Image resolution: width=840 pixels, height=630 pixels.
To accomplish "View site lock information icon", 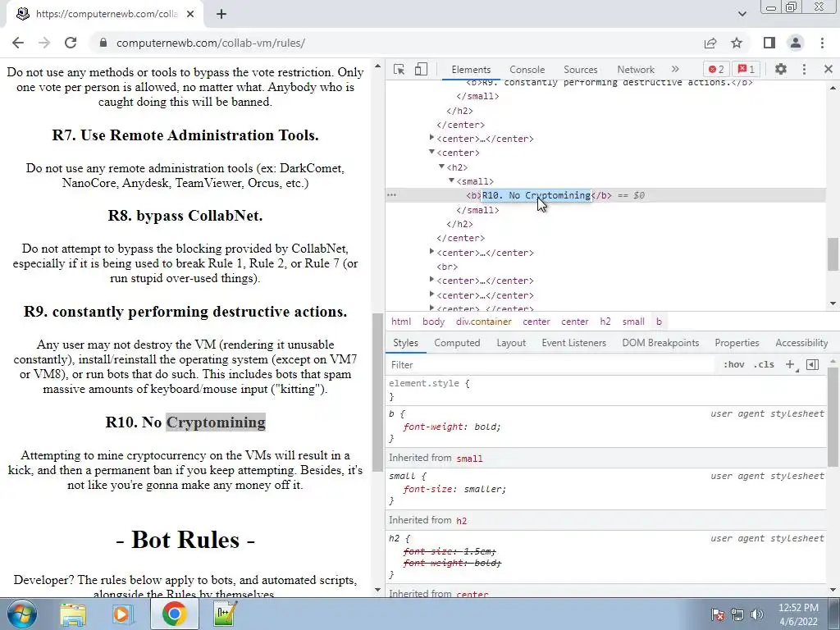I will (103, 43).
